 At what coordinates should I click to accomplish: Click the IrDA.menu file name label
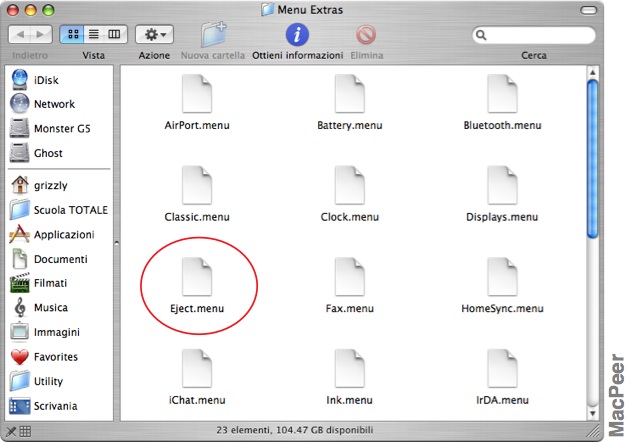502,400
